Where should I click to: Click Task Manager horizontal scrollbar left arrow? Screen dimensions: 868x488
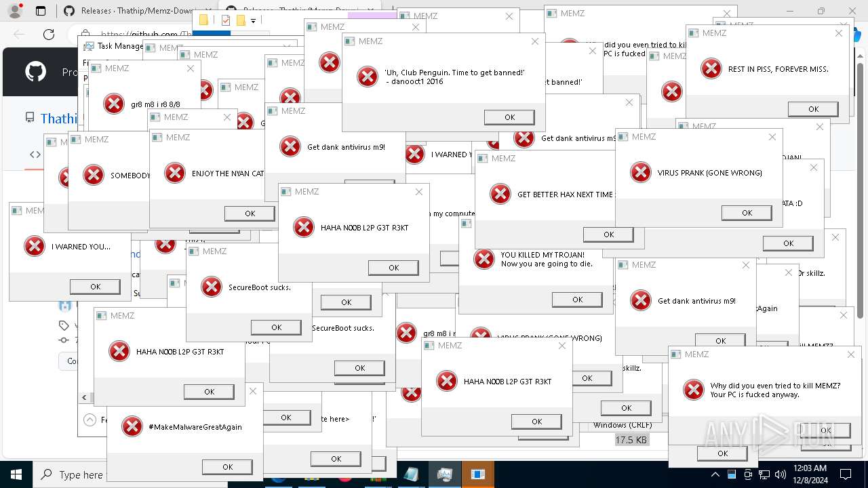(x=85, y=397)
